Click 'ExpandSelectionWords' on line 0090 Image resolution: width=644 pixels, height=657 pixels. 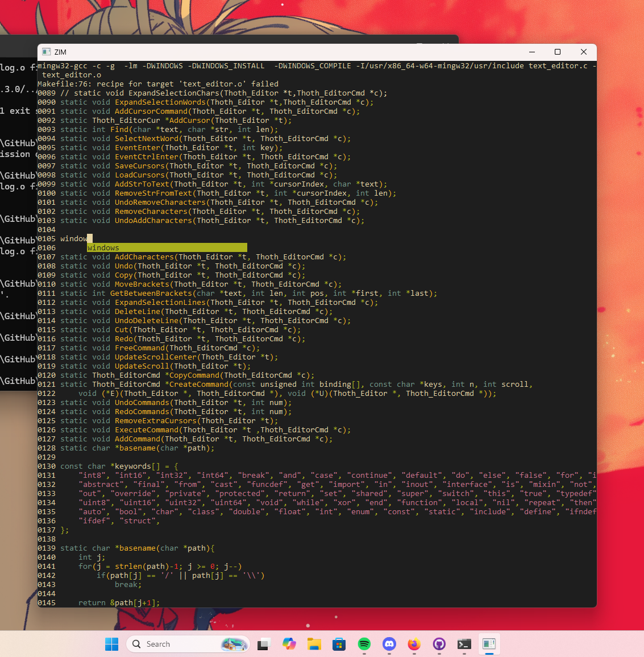[x=160, y=102]
